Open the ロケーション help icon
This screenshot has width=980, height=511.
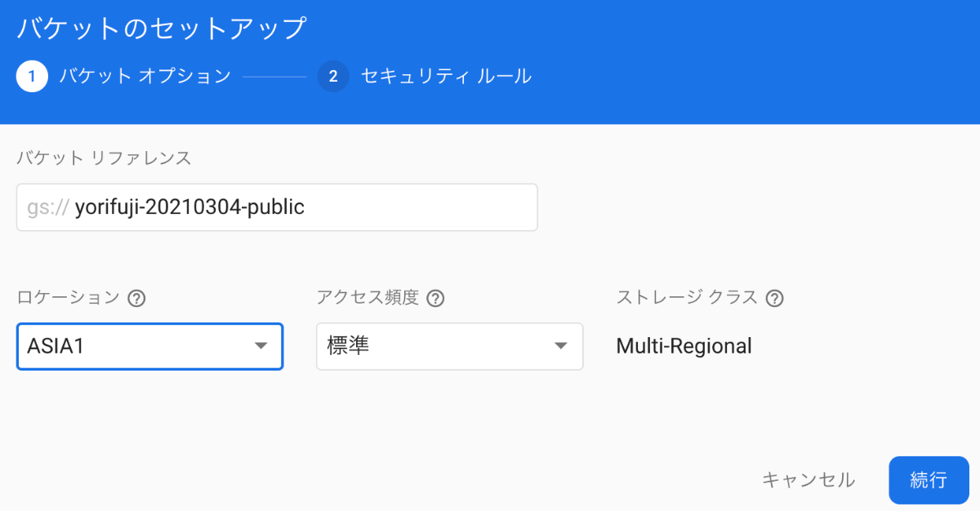(137, 298)
